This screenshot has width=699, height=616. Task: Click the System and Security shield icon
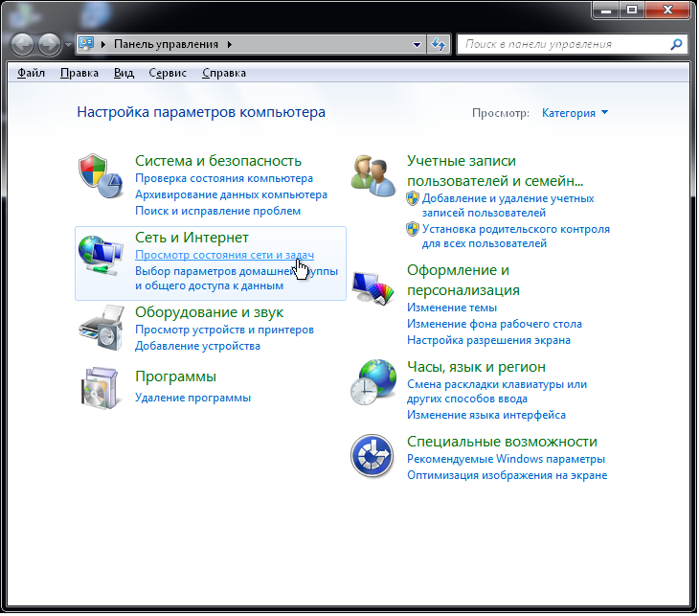(x=100, y=175)
